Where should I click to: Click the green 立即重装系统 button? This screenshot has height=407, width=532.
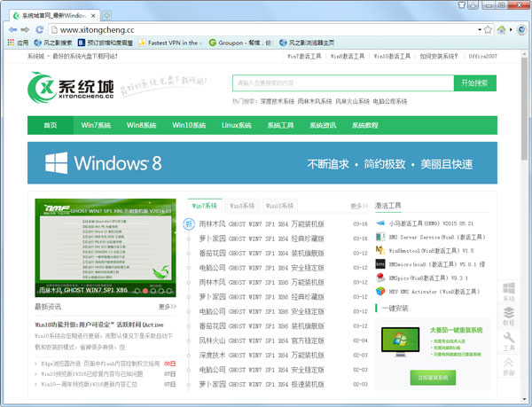click(433, 377)
